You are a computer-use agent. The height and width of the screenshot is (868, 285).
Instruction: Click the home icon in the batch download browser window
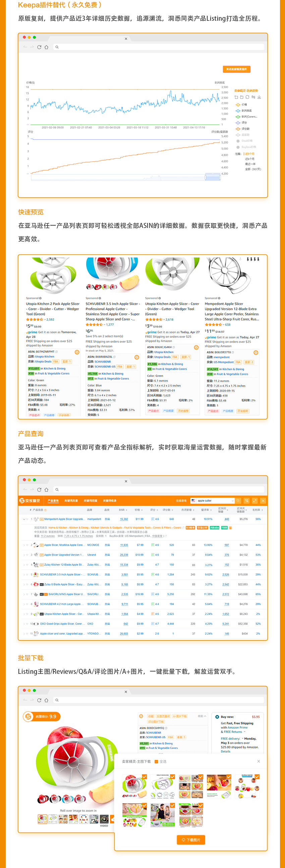47,700
